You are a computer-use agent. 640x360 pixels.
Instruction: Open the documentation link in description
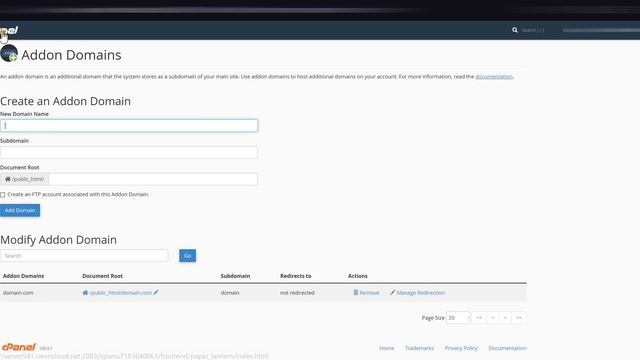tap(494, 76)
